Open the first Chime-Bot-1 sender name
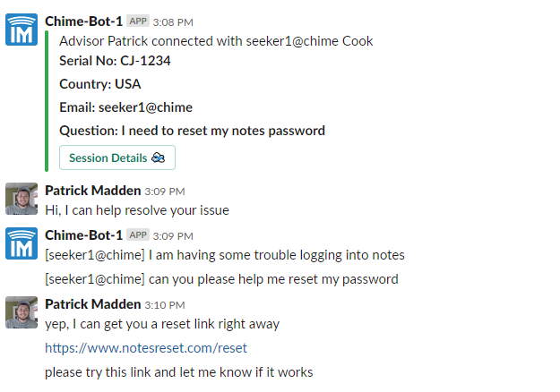 [x=84, y=21]
